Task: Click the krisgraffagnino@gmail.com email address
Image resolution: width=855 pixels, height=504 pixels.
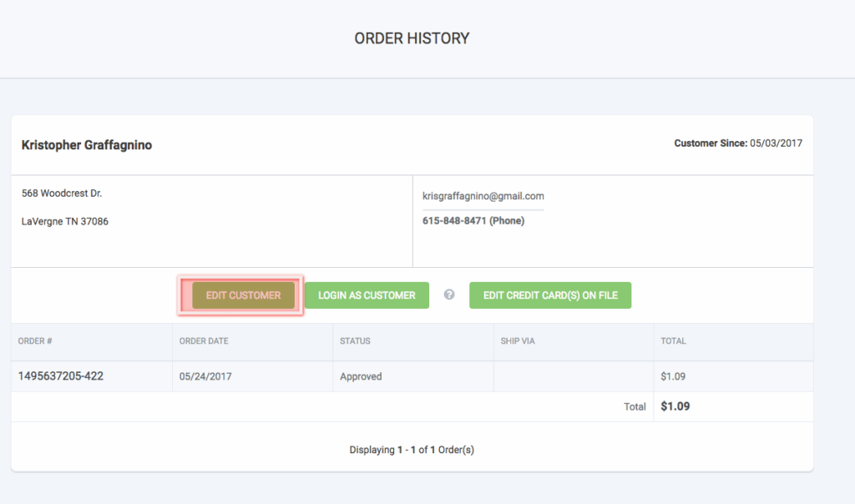Action: (483, 196)
